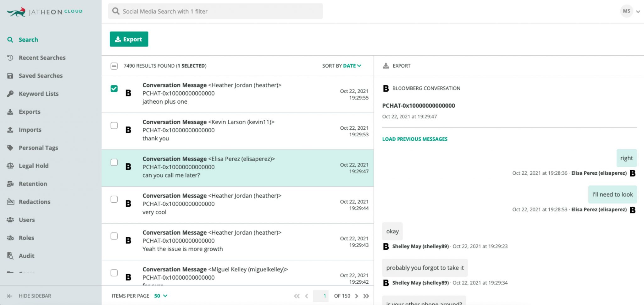Viewport: 644px width, 305px height.
Task: Click the Recent Searches clock icon
Action: tap(10, 57)
